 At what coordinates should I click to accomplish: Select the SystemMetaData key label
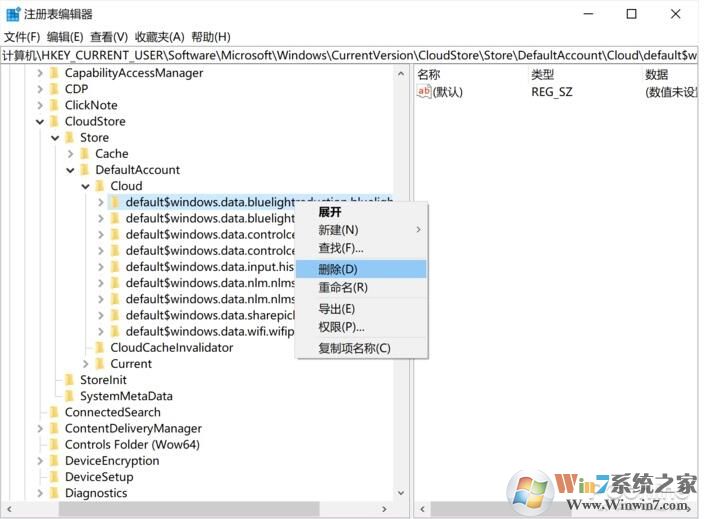(126, 396)
